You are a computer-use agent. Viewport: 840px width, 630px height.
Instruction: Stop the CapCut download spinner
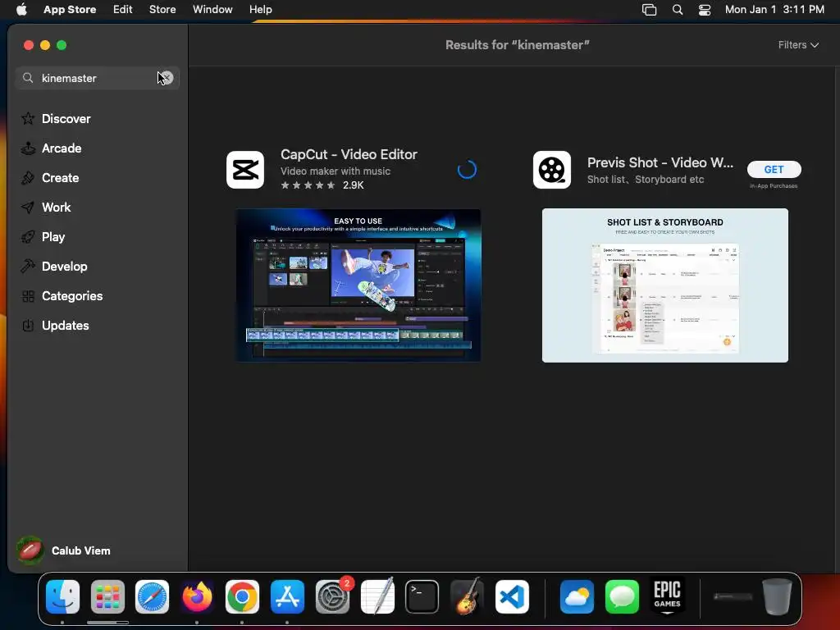pos(467,169)
